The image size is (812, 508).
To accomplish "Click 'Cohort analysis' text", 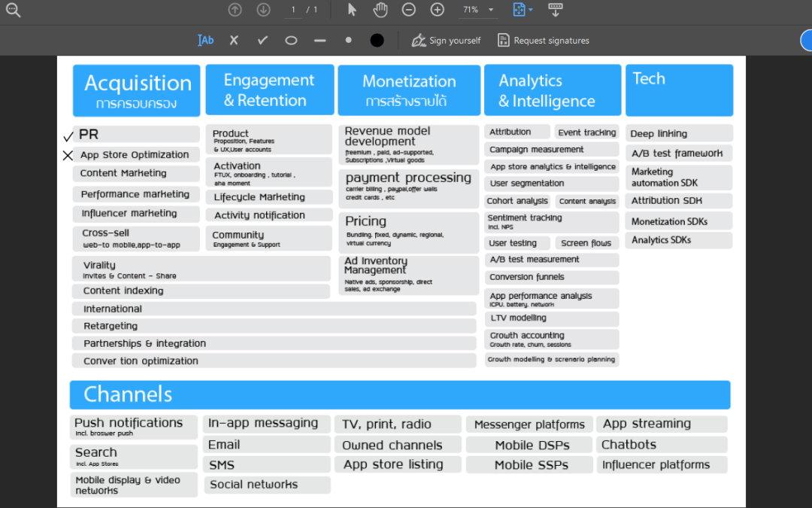I will [517, 201].
